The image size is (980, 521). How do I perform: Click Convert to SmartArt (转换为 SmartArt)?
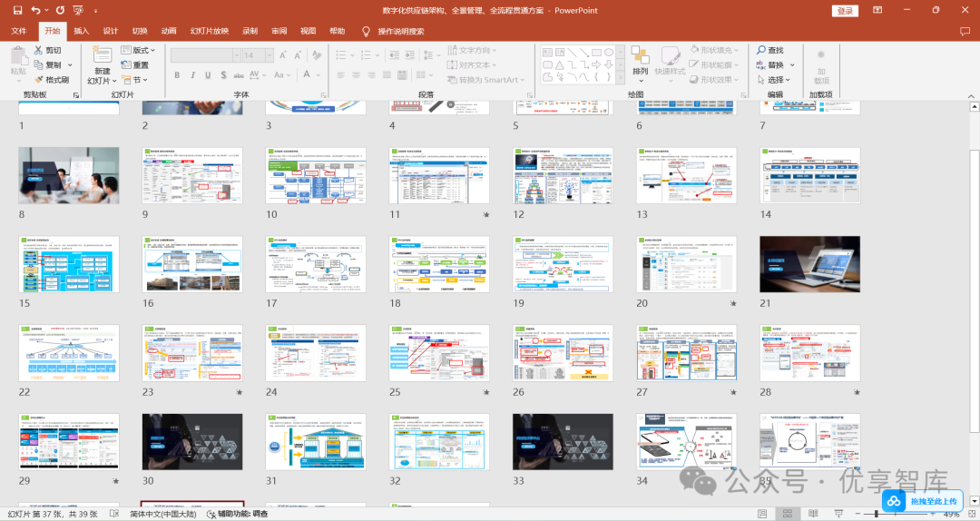pos(485,80)
